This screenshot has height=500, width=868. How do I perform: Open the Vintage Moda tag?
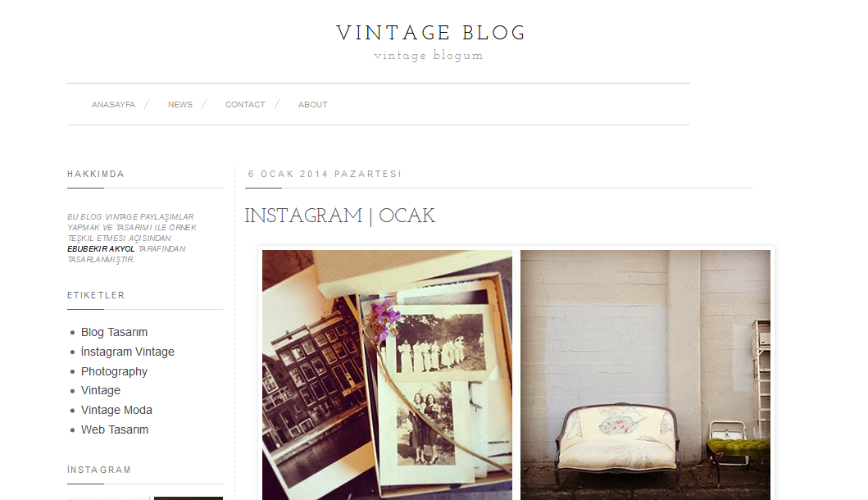[x=116, y=411]
